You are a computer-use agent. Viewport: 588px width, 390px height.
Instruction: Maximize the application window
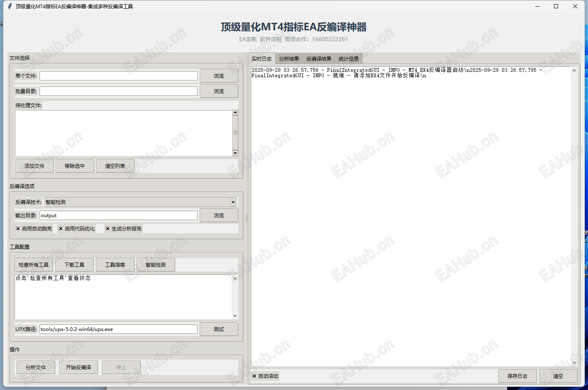click(x=556, y=6)
